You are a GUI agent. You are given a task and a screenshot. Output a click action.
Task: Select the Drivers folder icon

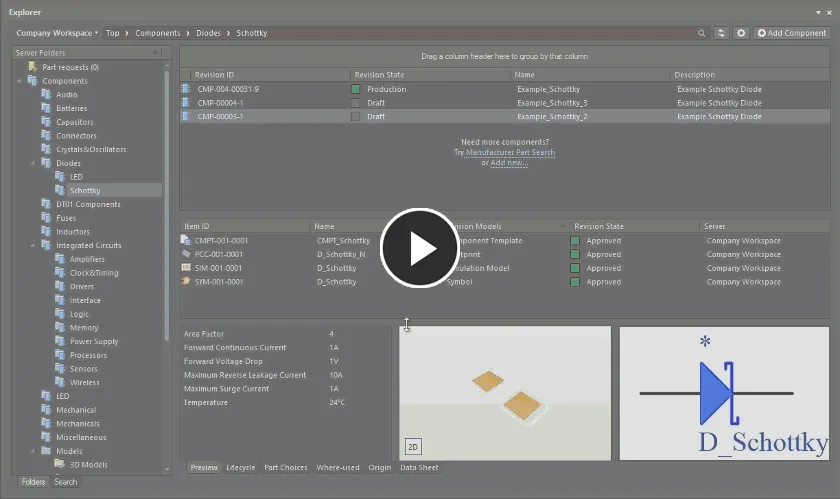click(x=60, y=286)
